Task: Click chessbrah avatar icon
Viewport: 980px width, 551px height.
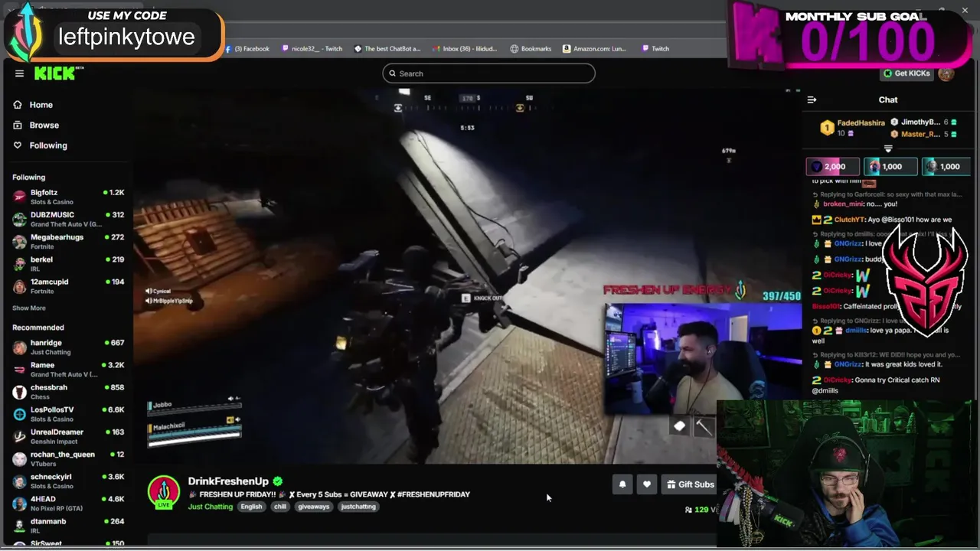Action: tap(19, 392)
